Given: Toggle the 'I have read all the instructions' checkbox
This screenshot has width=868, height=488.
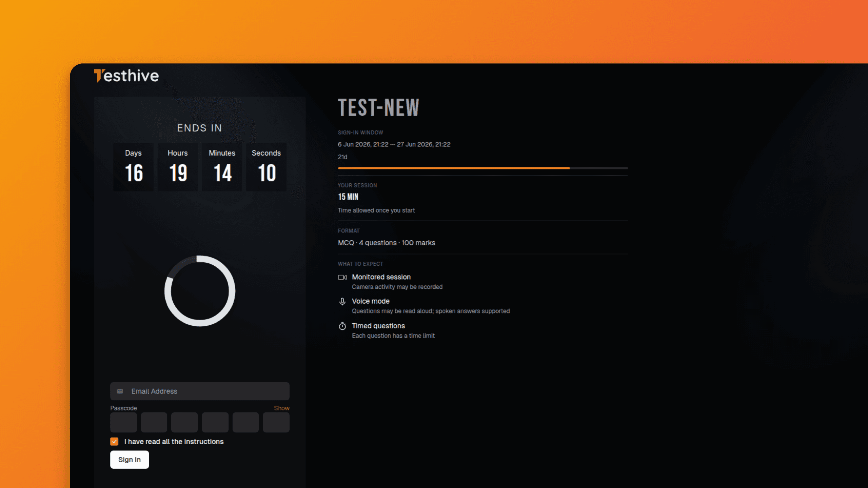Looking at the screenshot, I should [x=114, y=441].
